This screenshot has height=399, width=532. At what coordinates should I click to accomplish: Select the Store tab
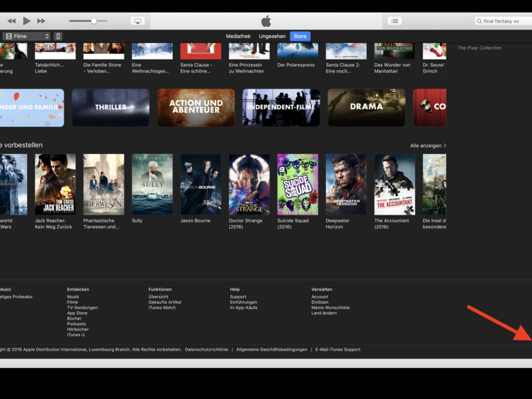tap(300, 37)
